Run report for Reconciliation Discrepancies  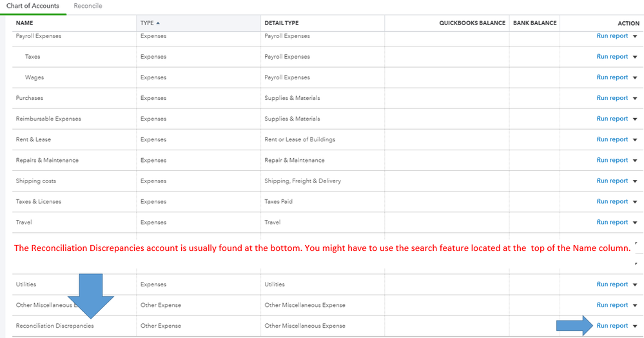612,326
